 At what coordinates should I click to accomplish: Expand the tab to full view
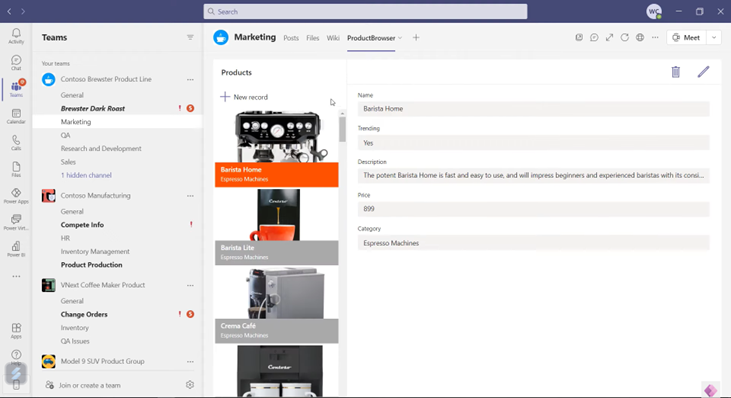click(609, 38)
